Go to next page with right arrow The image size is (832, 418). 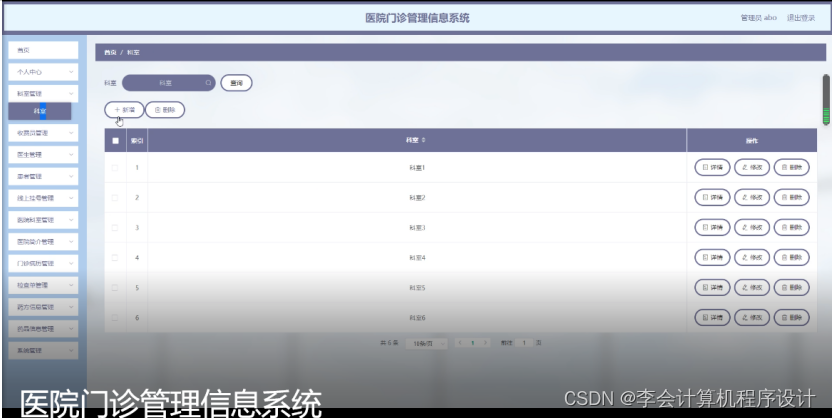tap(486, 343)
